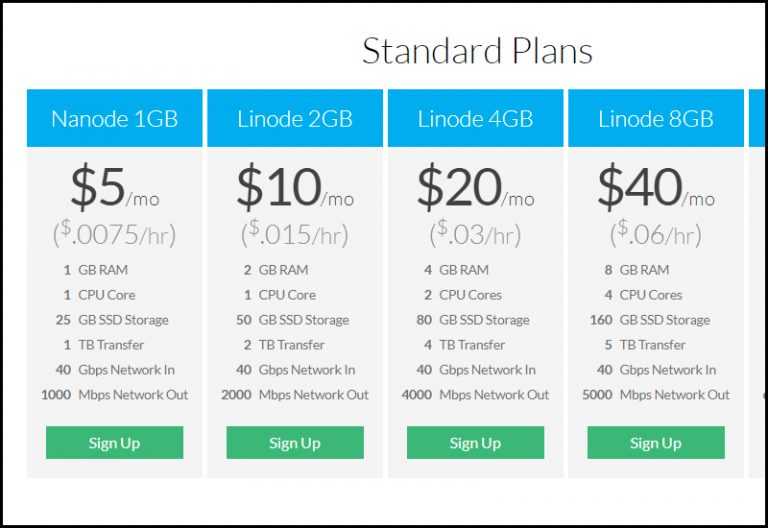Image resolution: width=768 pixels, height=528 pixels.
Task: Click the Standard Plans heading
Action: tap(477, 50)
